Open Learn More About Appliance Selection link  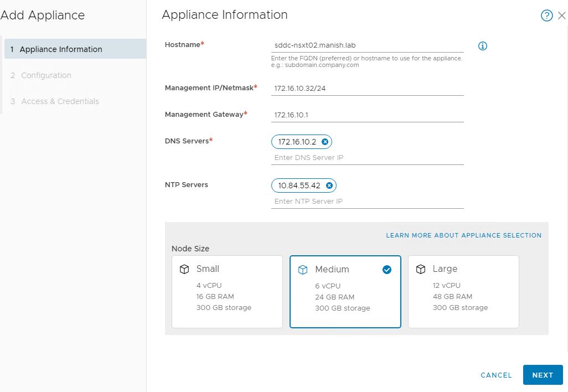(463, 235)
